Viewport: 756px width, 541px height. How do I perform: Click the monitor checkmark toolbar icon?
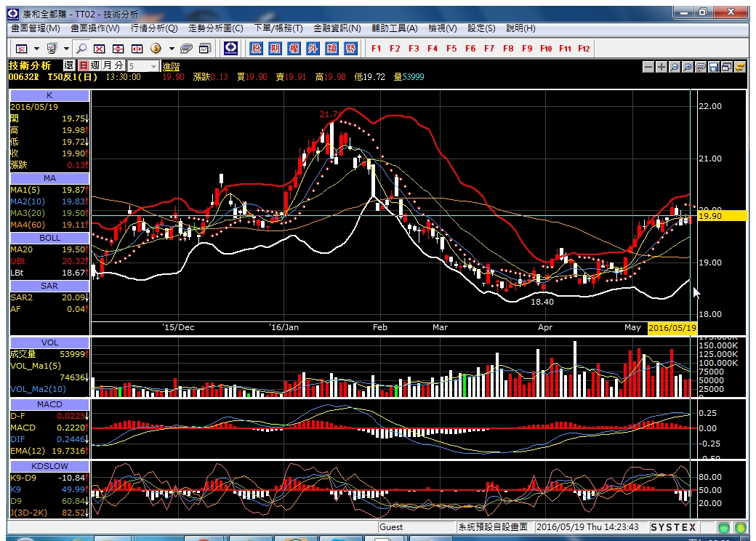(52, 49)
